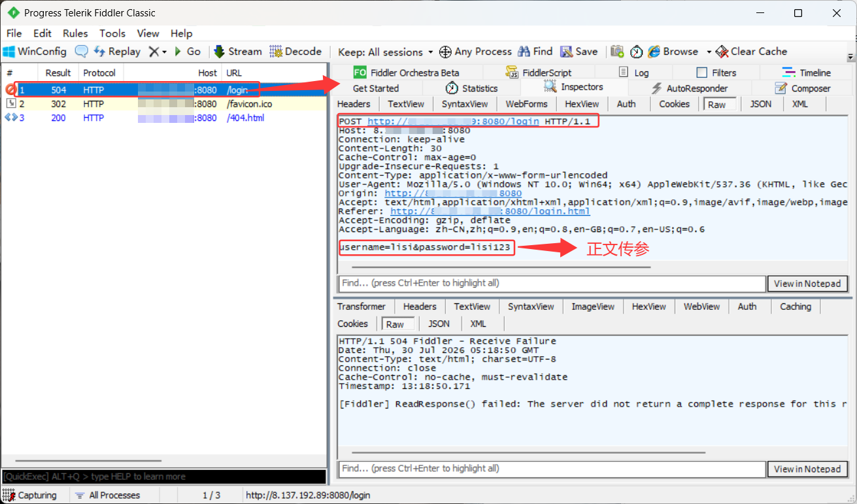Open the Edit menu
857x504 pixels.
pos(42,33)
